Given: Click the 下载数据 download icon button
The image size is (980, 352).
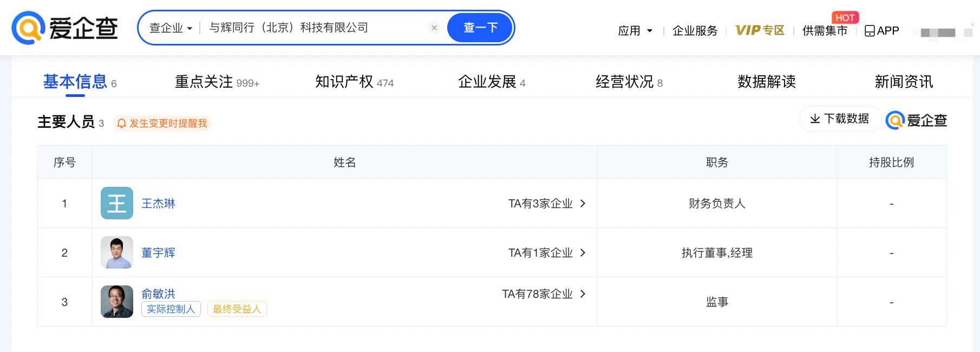Looking at the screenshot, I should click(815, 119).
